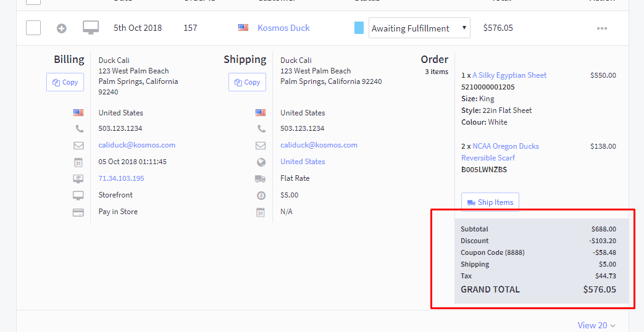Click the shipping cost dollar coin icon
The image size is (644, 332).
(x=261, y=196)
